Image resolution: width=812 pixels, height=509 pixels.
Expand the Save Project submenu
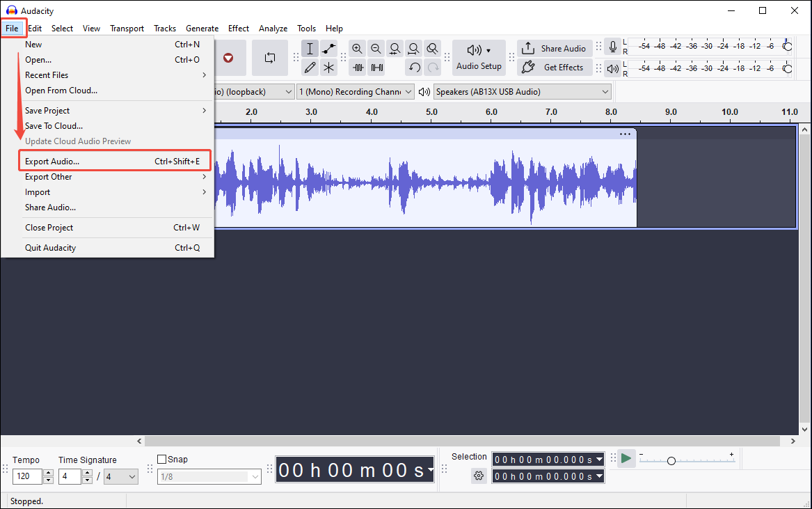[x=115, y=111]
